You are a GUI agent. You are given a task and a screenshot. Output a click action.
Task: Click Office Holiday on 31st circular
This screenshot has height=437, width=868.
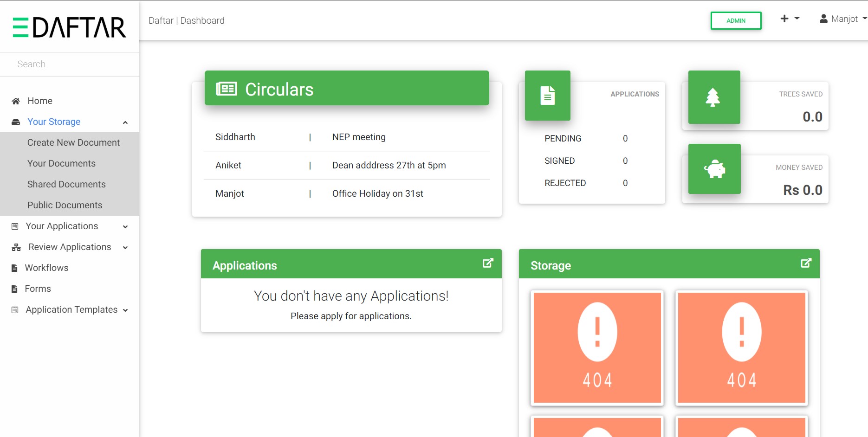[x=377, y=193]
